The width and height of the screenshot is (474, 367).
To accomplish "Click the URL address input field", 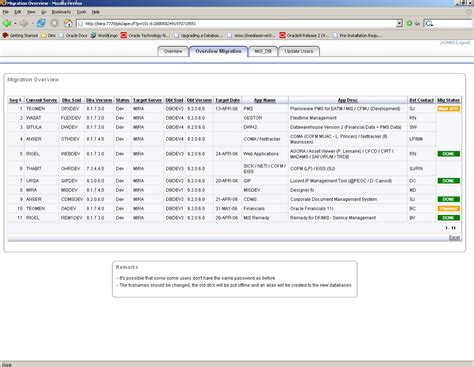I will pyautogui.click(x=237, y=24).
